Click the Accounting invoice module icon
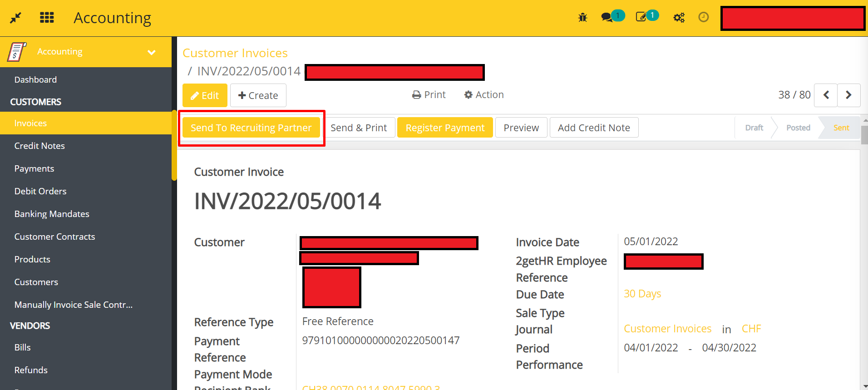The height and width of the screenshot is (390, 868). [x=17, y=52]
